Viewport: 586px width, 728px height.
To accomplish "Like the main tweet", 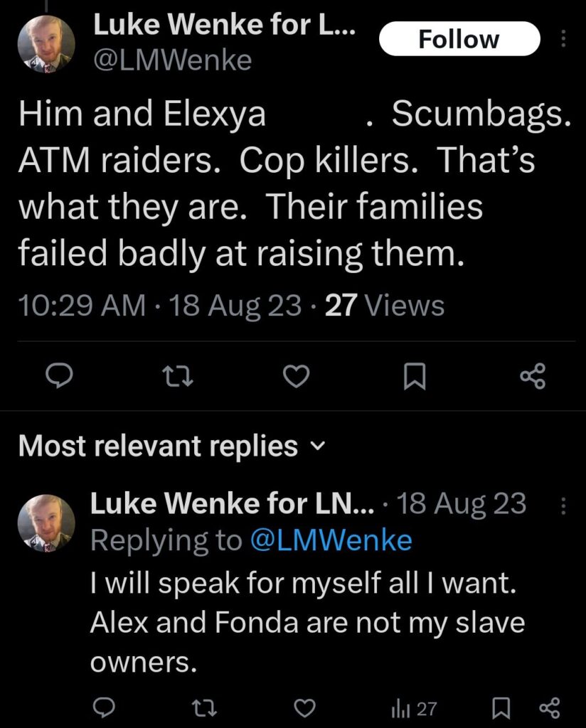I will (x=297, y=377).
